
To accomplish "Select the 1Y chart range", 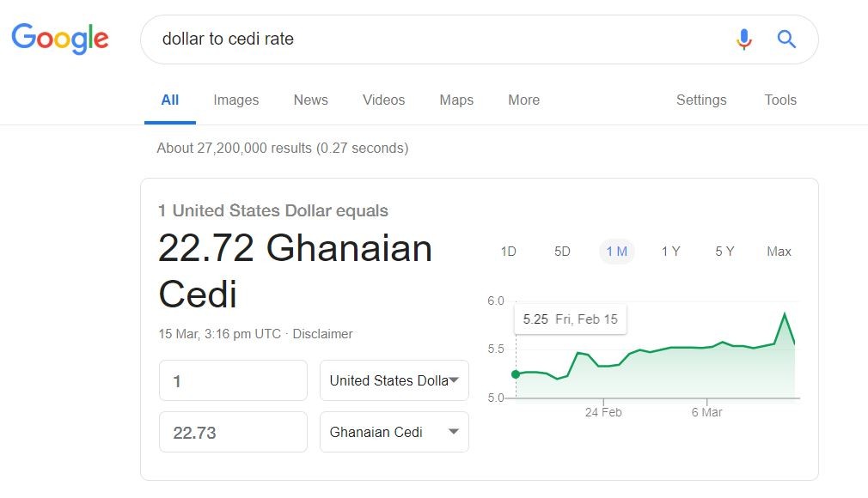I will click(x=671, y=251).
